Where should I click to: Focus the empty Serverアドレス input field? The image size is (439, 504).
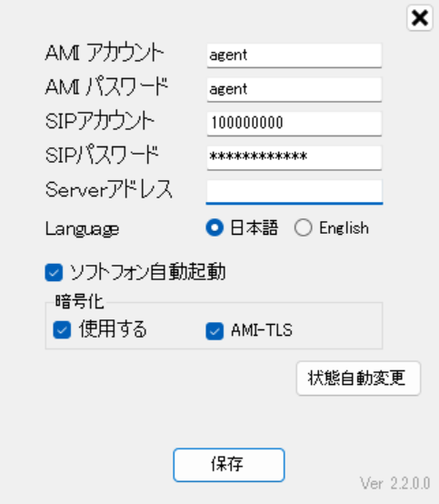[x=294, y=192]
